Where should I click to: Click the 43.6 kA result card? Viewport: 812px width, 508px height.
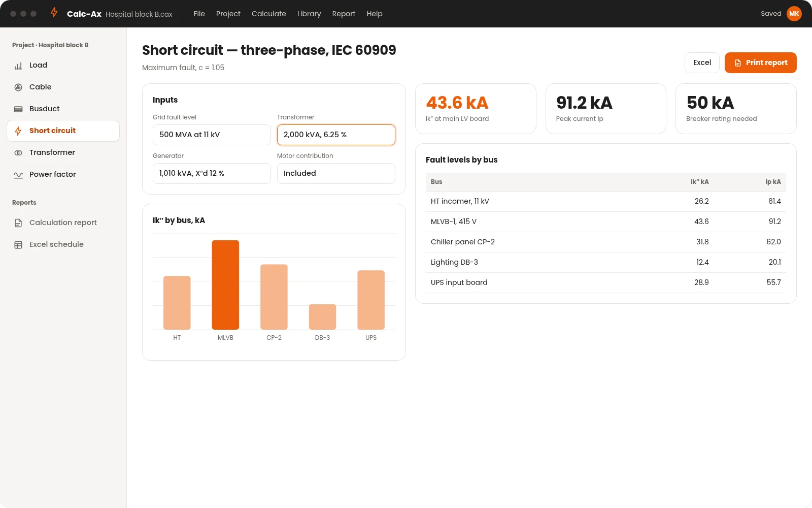click(x=476, y=109)
